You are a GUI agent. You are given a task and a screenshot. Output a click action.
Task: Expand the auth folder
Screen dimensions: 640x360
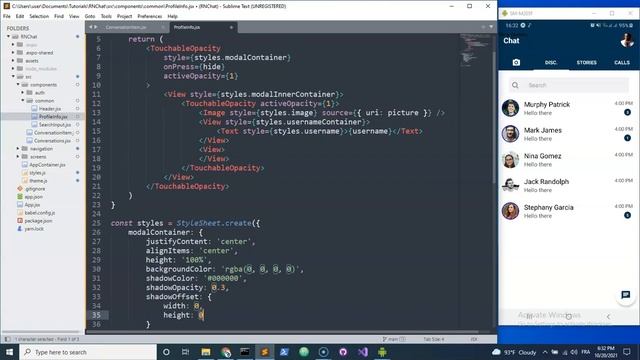tap(23, 92)
